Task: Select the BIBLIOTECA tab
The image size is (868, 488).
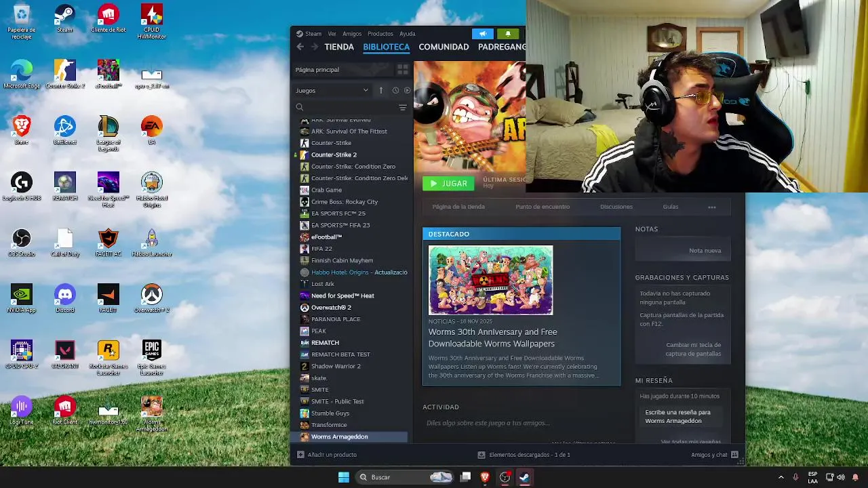Action: (387, 47)
